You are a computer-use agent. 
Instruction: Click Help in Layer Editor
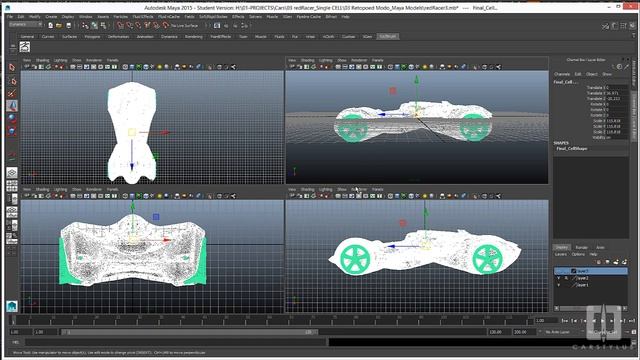coord(593,254)
